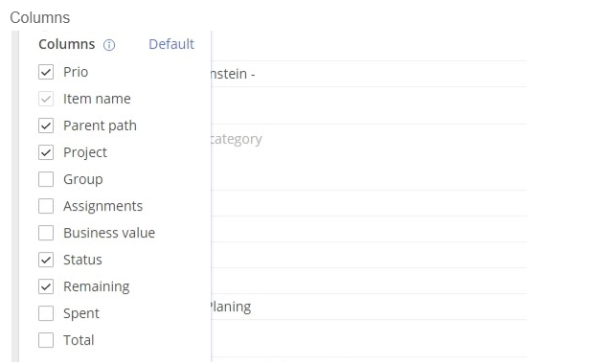591x364 pixels.
Task: Show the Spent column
Action: [46, 313]
